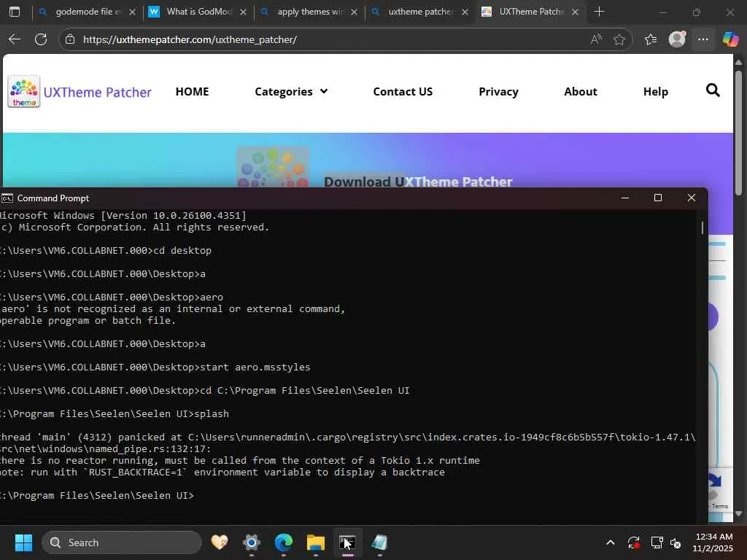View site information lock icon
Image resolution: width=747 pixels, height=560 pixels.
(70, 39)
